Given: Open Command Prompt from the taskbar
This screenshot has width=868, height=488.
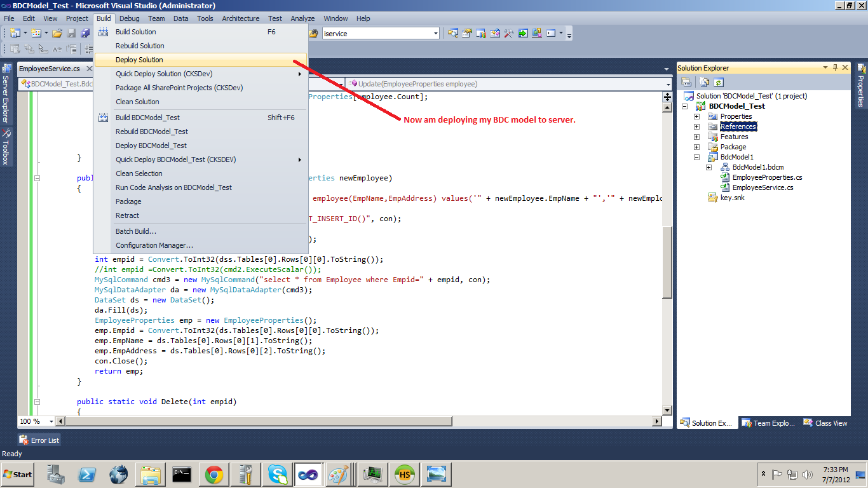Looking at the screenshot, I should (x=182, y=474).
